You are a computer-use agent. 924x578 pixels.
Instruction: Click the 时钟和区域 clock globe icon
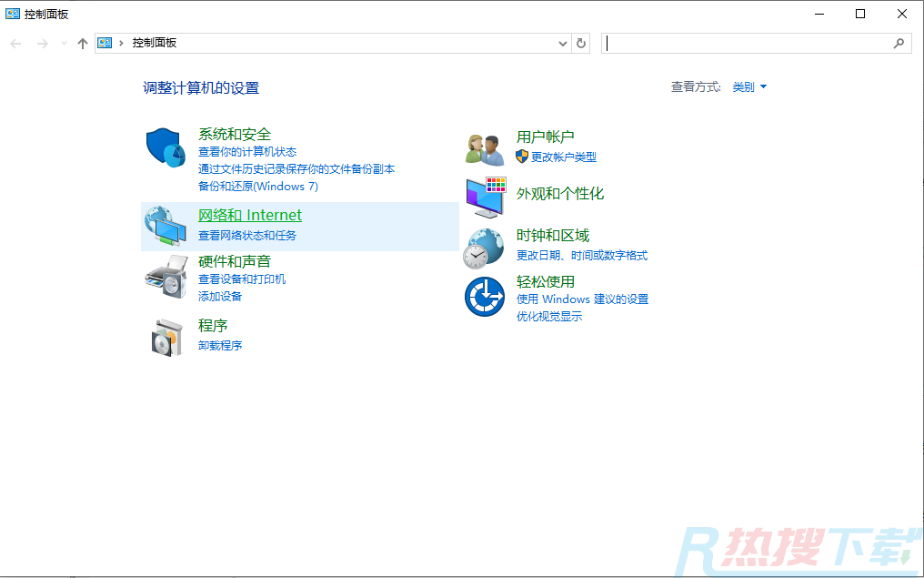pyautogui.click(x=485, y=247)
